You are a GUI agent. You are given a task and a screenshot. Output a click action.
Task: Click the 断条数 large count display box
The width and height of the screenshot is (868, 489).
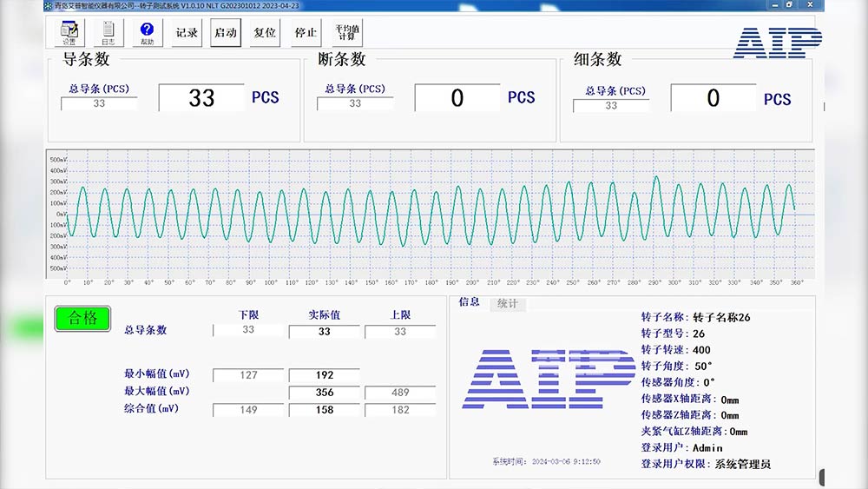coord(457,98)
